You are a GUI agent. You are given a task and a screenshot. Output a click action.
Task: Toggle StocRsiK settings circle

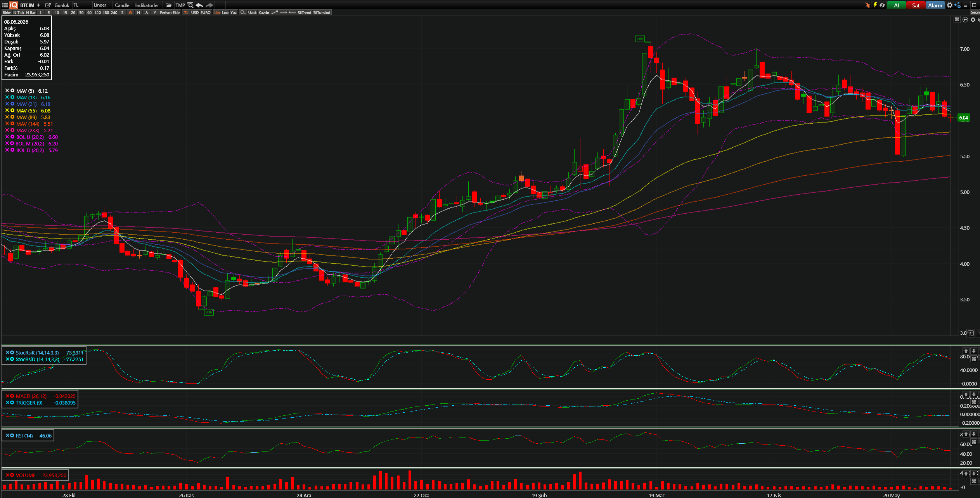[x=12, y=352]
